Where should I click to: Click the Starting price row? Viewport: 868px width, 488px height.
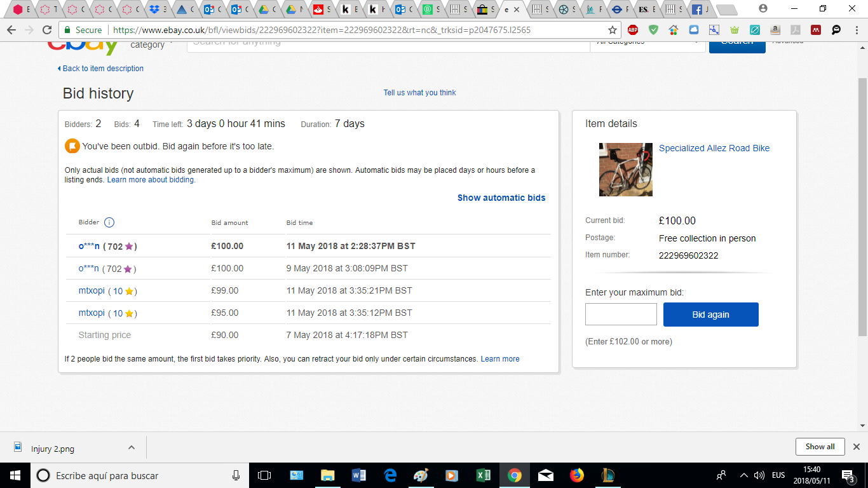pyautogui.click(x=308, y=335)
